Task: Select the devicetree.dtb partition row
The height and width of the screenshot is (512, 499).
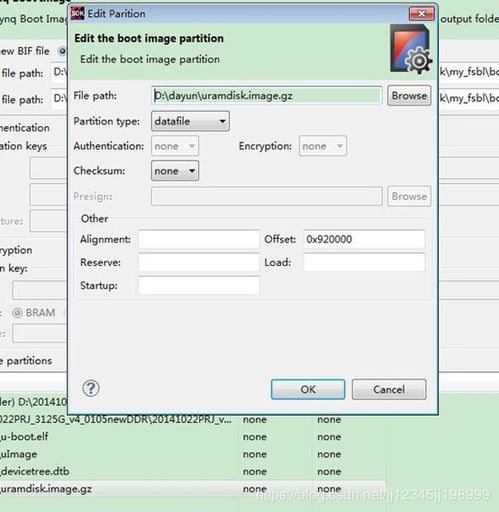Action: point(193,471)
